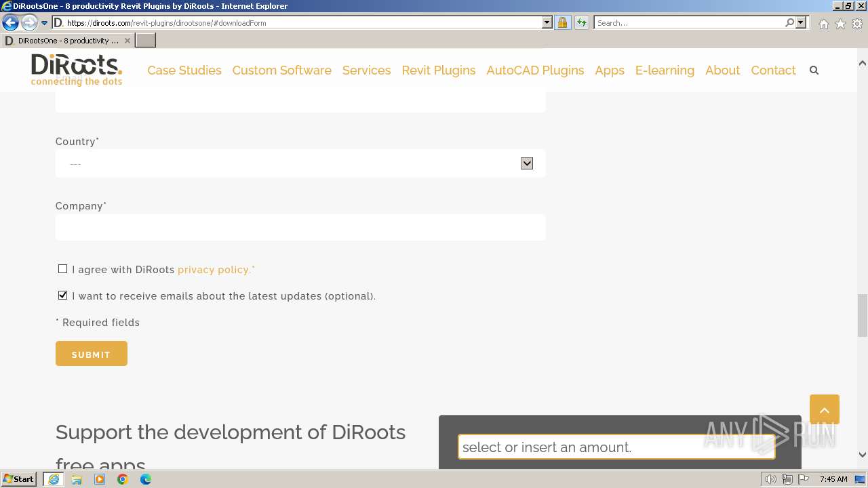Check the agree with privacy policy box
The height and width of the screenshot is (488, 868).
(62, 269)
